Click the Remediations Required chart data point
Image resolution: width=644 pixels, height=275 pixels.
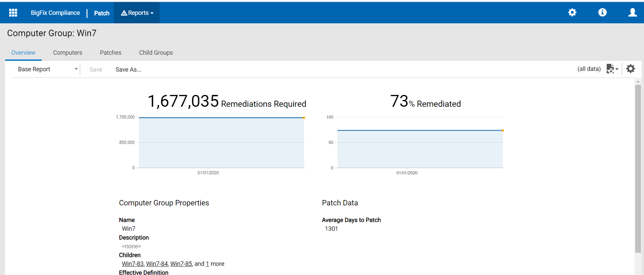304,118
